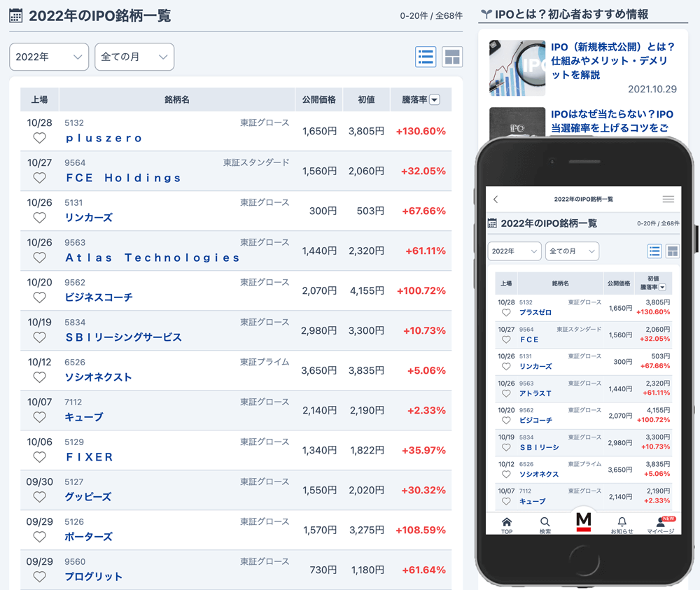Viewport: 700px width, 590px height.
Task: Open pluszero stock link
Action: point(104,139)
